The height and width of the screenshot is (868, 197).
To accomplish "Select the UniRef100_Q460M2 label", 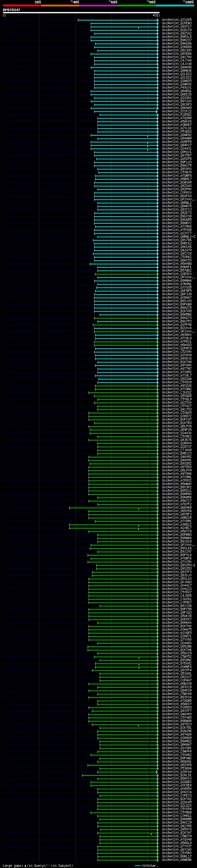I will [177, 457].
